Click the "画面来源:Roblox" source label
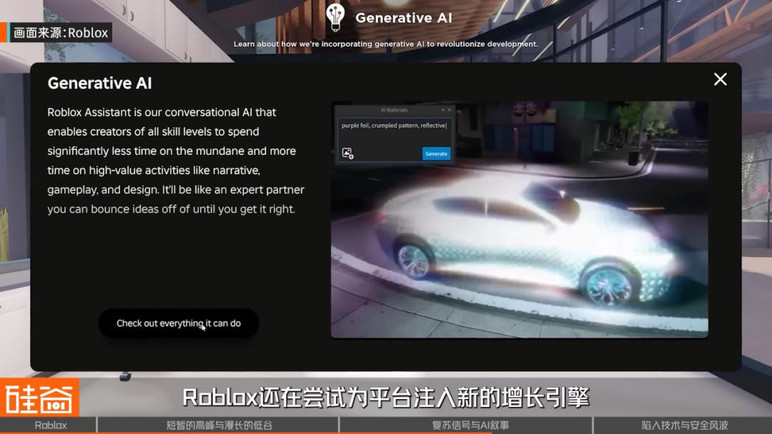Image resolution: width=772 pixels, height=434 pixels. click(x=60, y=33)
